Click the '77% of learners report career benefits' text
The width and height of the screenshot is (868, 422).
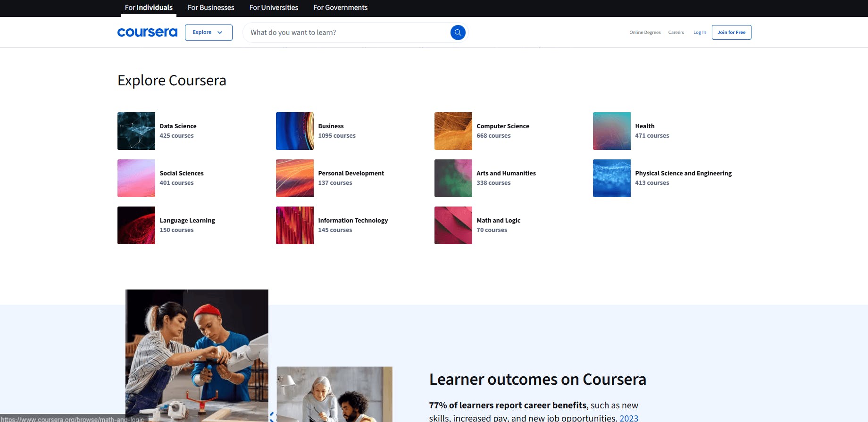point(508,405)
